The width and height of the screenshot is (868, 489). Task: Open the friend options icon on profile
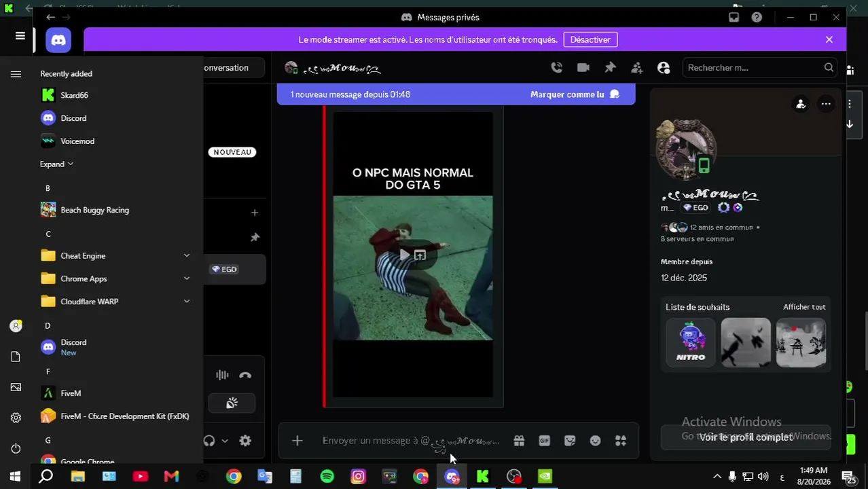(801, 104)
